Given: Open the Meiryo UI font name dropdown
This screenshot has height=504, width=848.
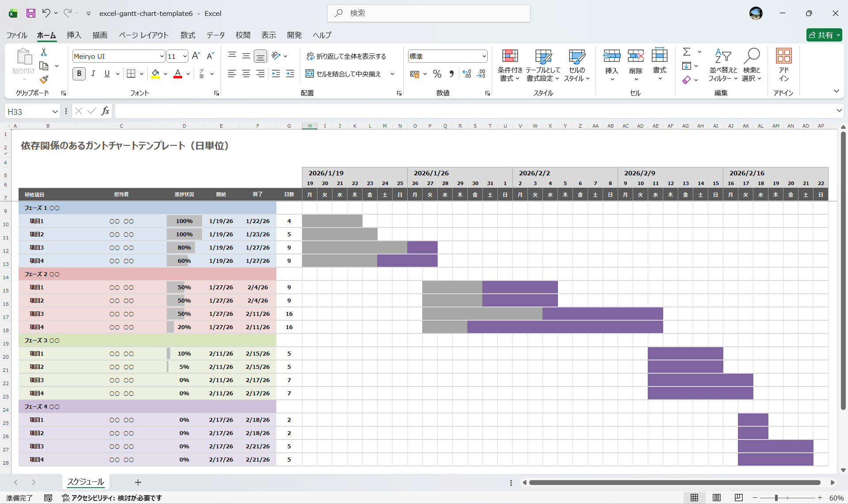Looking at the screenshot, I should (162, 56).
